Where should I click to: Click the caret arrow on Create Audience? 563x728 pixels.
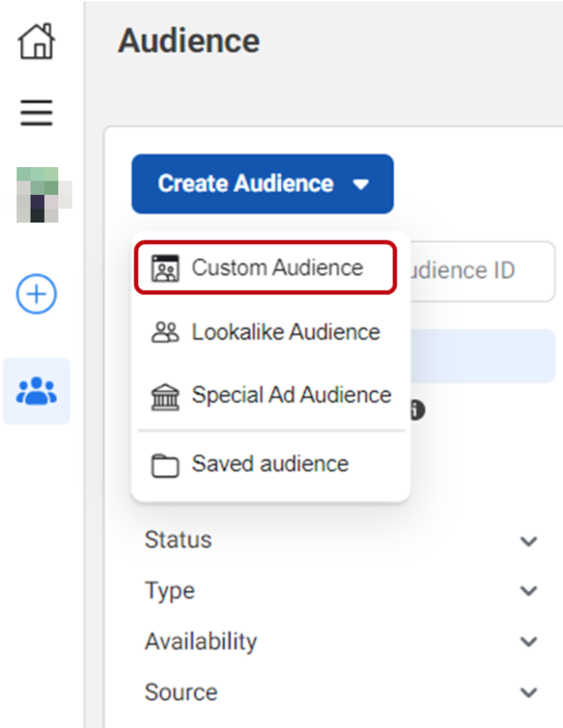(x=361, y=185)
